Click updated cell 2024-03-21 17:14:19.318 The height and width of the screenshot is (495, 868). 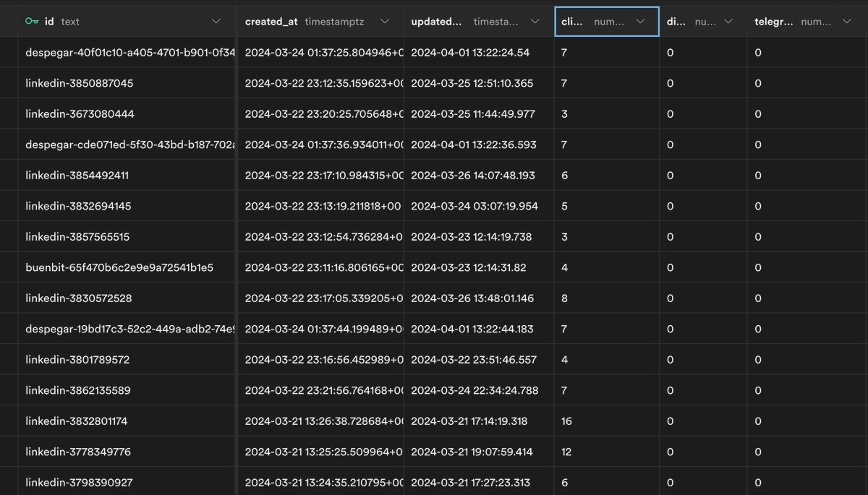479,421
